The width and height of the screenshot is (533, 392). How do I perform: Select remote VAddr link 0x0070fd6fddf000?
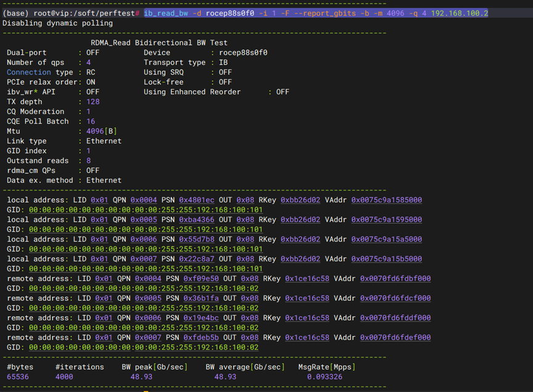[x=395, y=319]
